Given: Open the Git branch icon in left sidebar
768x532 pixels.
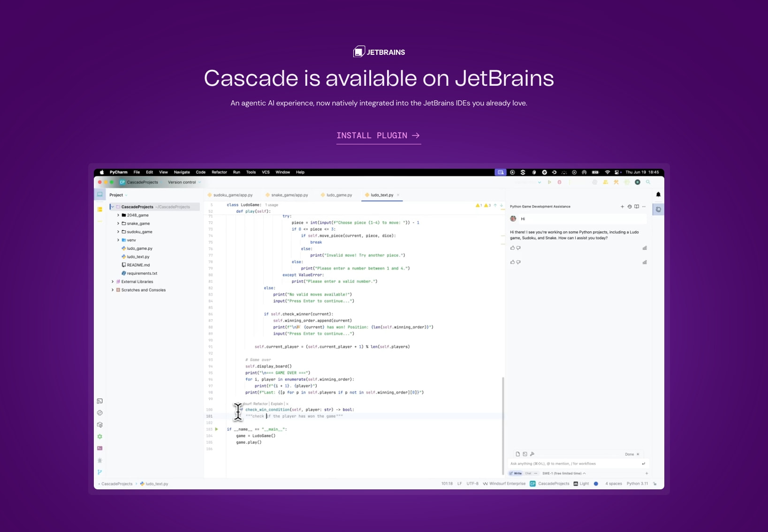Looking at the screenshot, I should point(100,472).
